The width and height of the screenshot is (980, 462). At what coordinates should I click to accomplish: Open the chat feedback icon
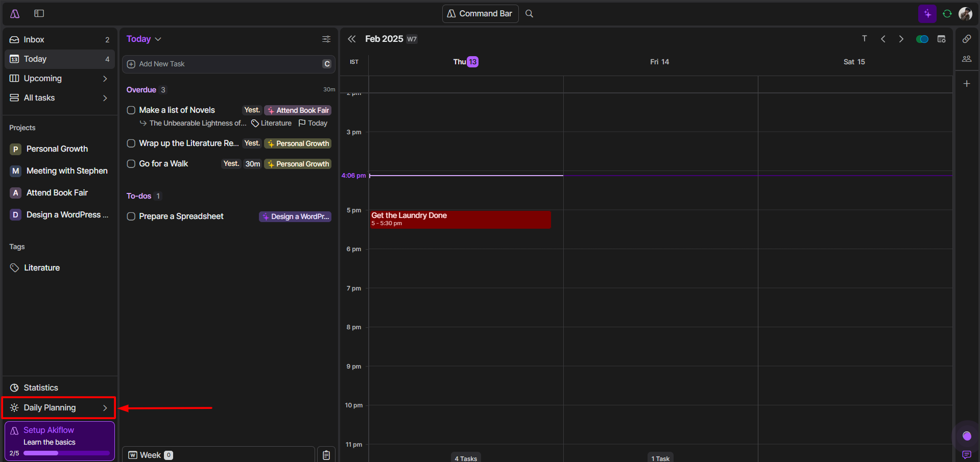[967, 454]
